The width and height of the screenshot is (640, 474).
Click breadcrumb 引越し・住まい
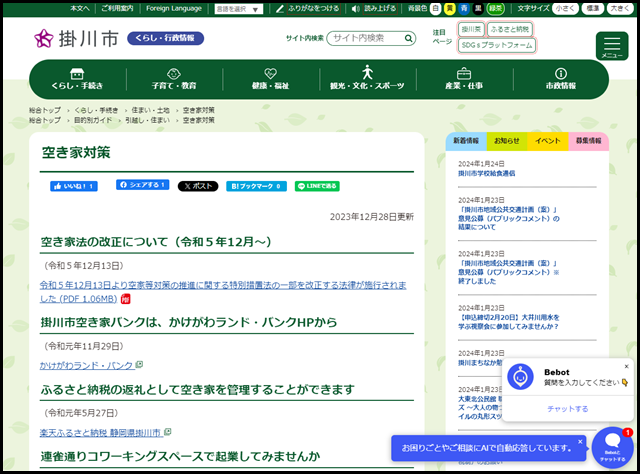[147, 120]
